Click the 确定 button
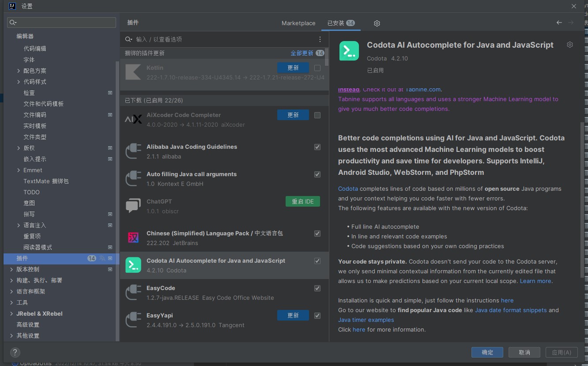 [487, 352]
